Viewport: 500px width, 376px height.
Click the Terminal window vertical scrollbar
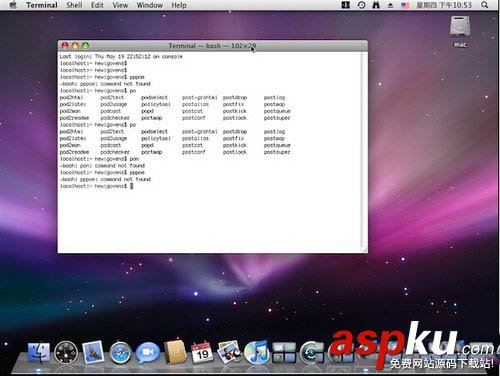364,149
